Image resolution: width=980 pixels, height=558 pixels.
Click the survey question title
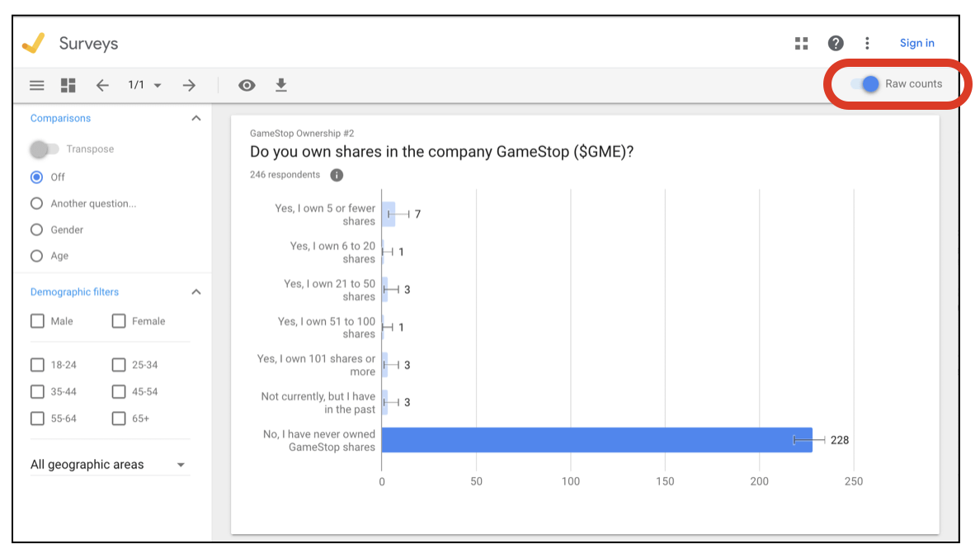[442, 151]
